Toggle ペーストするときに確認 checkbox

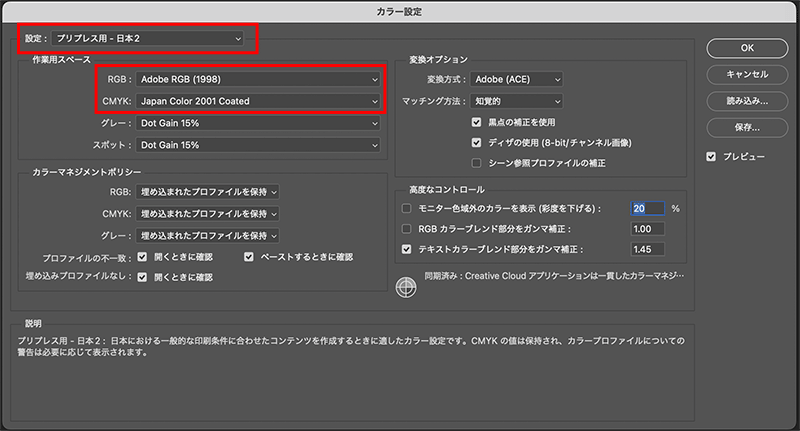(249, 257)
